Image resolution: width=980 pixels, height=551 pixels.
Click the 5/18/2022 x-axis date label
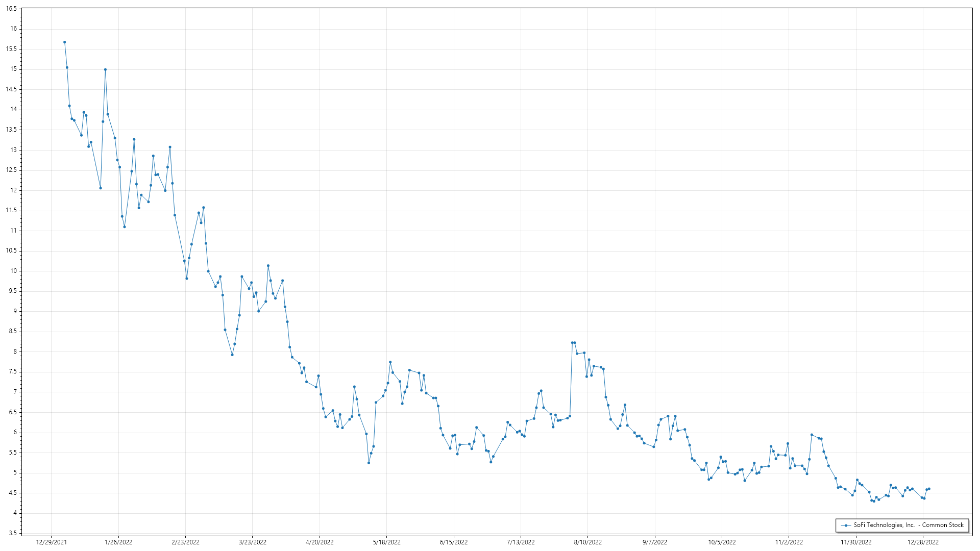(x=387, y=542)
